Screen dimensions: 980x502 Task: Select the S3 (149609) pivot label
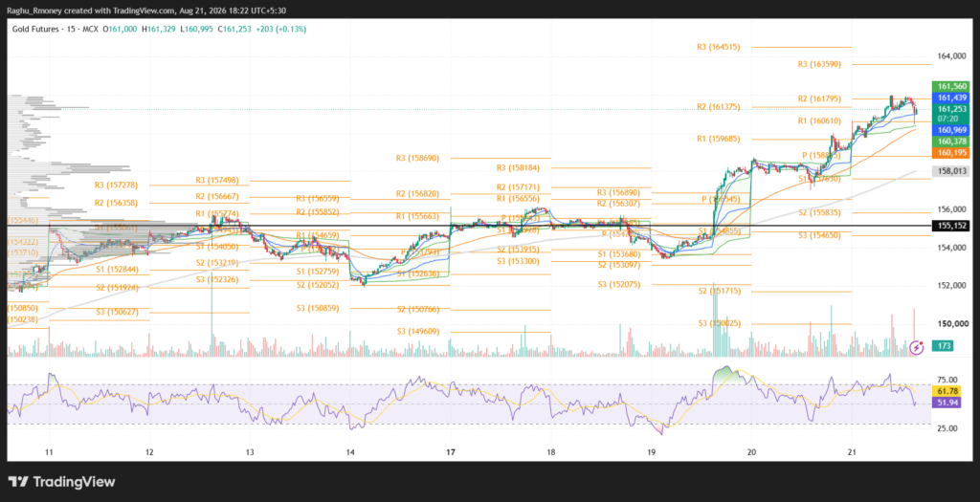[x=417, y=332]
